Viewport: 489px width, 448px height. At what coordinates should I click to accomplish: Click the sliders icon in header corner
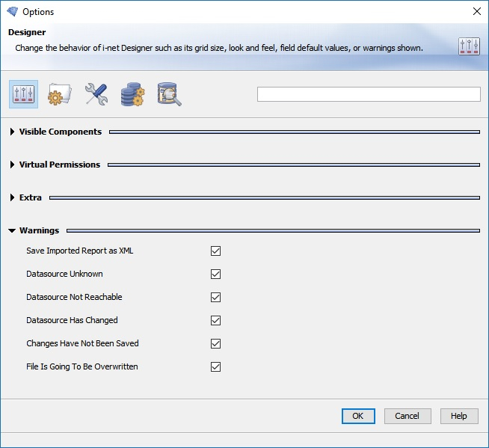pos(469,46)
